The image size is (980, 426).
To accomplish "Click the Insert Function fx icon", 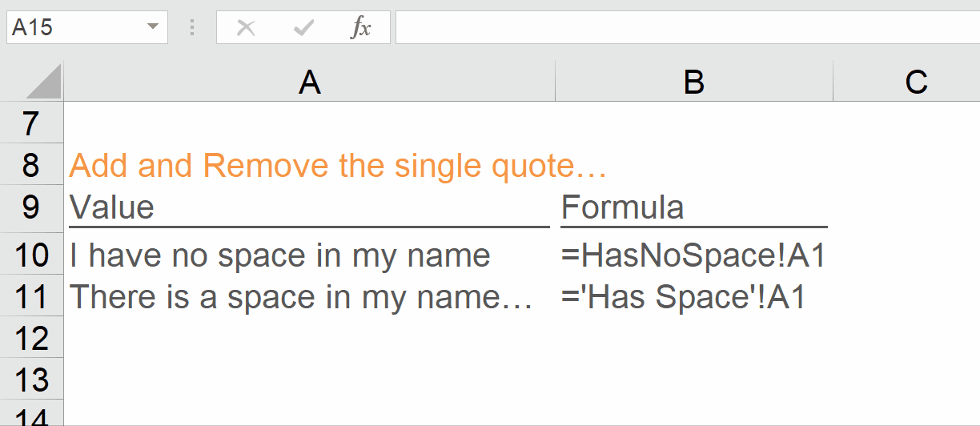I will [x=360, y=28].
